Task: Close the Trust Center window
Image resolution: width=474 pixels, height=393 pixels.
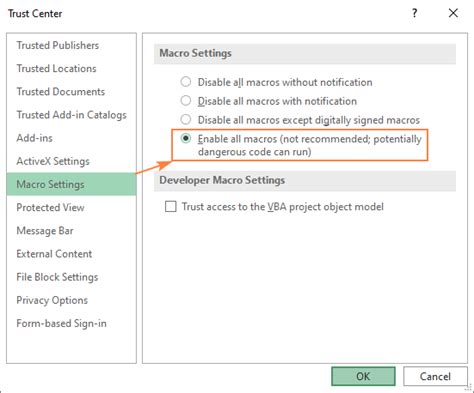Action: point(453,13)
